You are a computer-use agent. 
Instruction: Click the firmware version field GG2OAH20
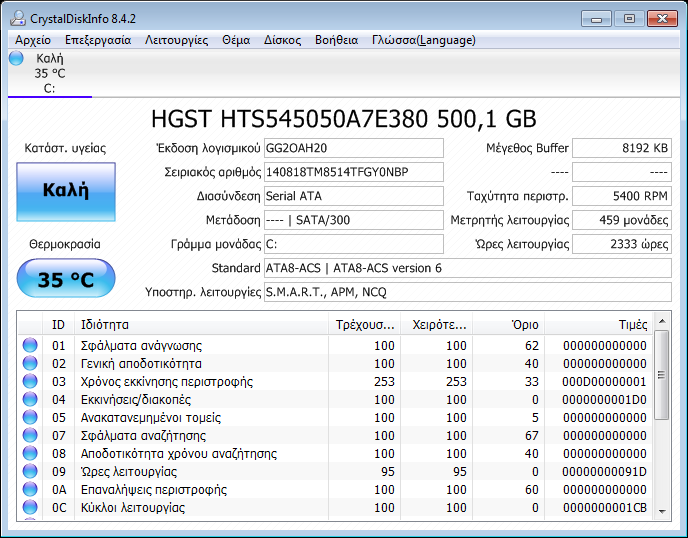tap(353, 148)
